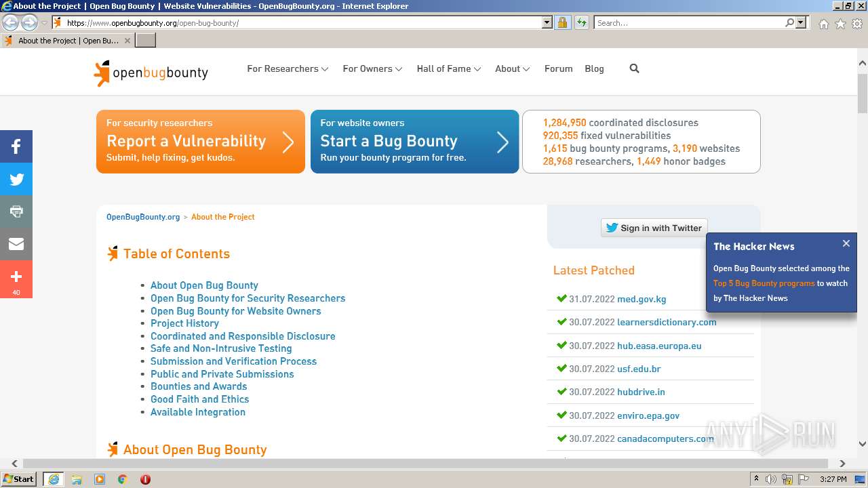Launch Chrome from the taskbar
Screen dimensions: 868x488
click(x=123, y=479)
